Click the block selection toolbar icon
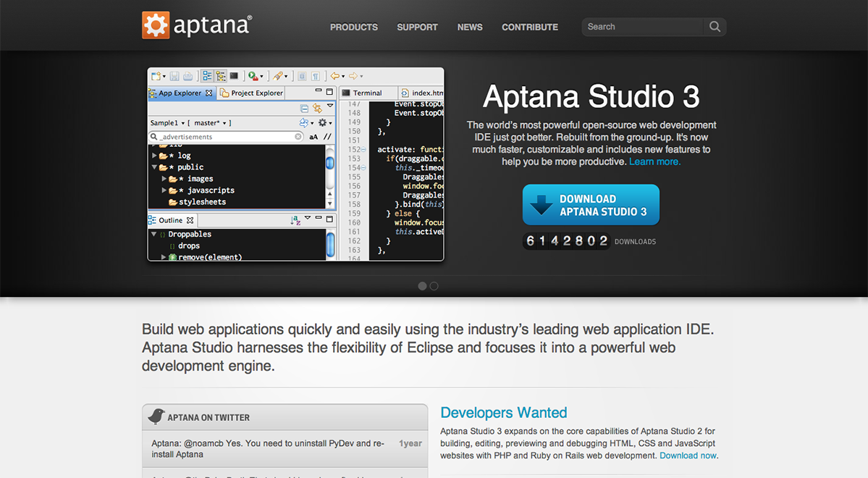The image size is (868, 478). point(303,76)
